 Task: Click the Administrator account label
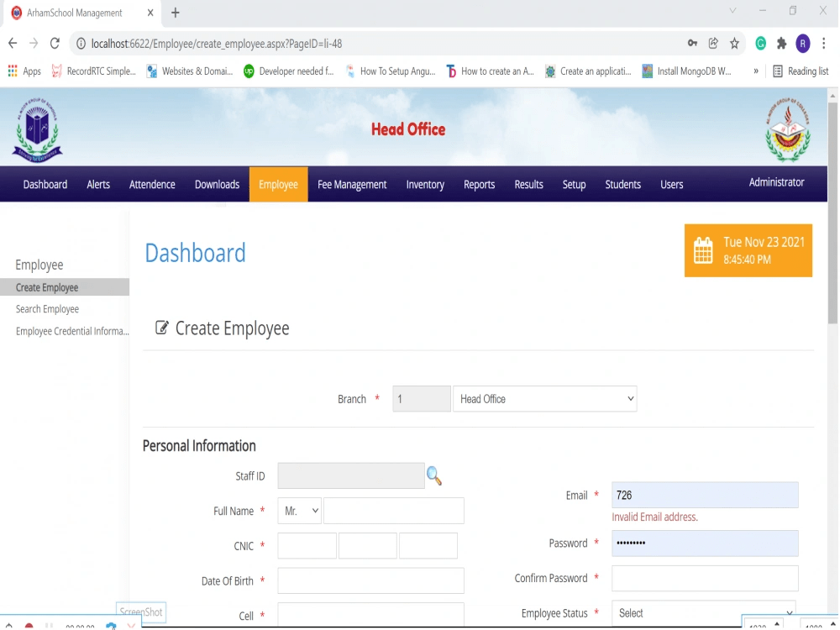(776, 182)
